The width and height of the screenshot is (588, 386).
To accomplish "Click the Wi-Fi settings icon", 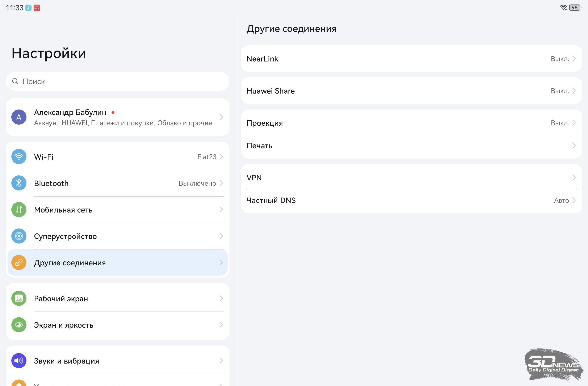I will [x=19, y=156].
